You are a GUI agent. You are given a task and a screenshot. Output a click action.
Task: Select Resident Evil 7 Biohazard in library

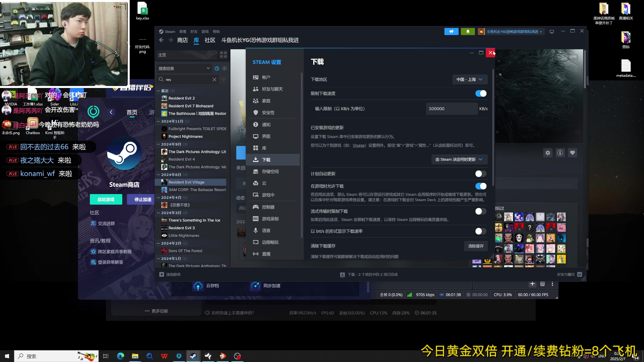point(191,106)
